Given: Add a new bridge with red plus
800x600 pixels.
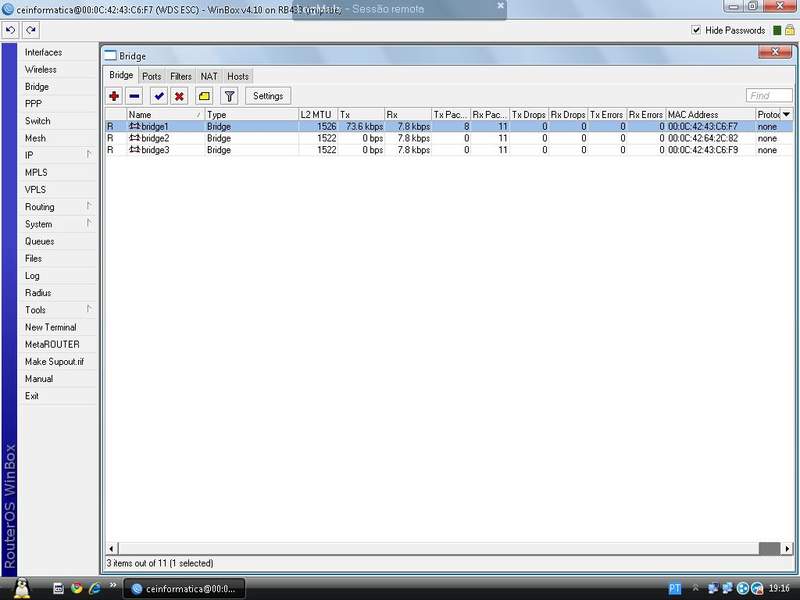Looking at the screenshot, I should [x=114, y=96].
